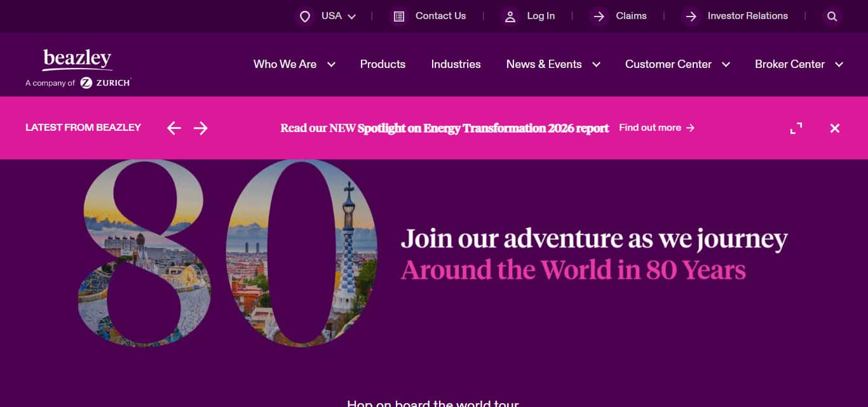Go to homepage via Beazley logo
The image size is (868, 407).
78,60
